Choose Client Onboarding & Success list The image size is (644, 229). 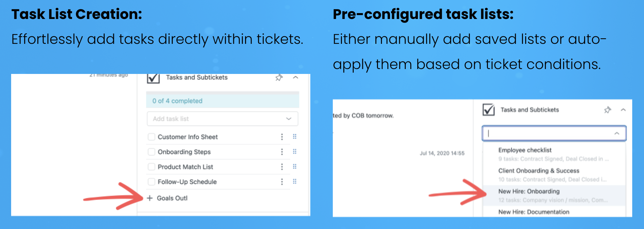click(554, 175)
